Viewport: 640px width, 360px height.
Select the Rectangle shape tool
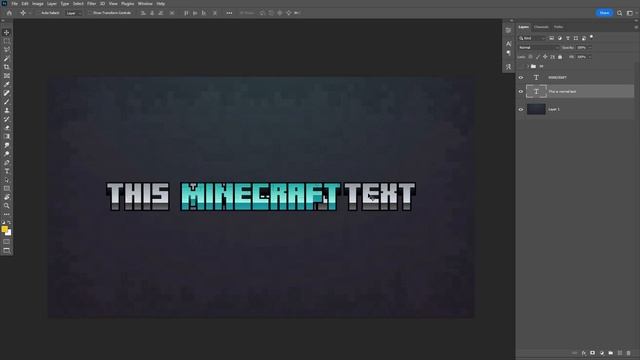[7, 188]
